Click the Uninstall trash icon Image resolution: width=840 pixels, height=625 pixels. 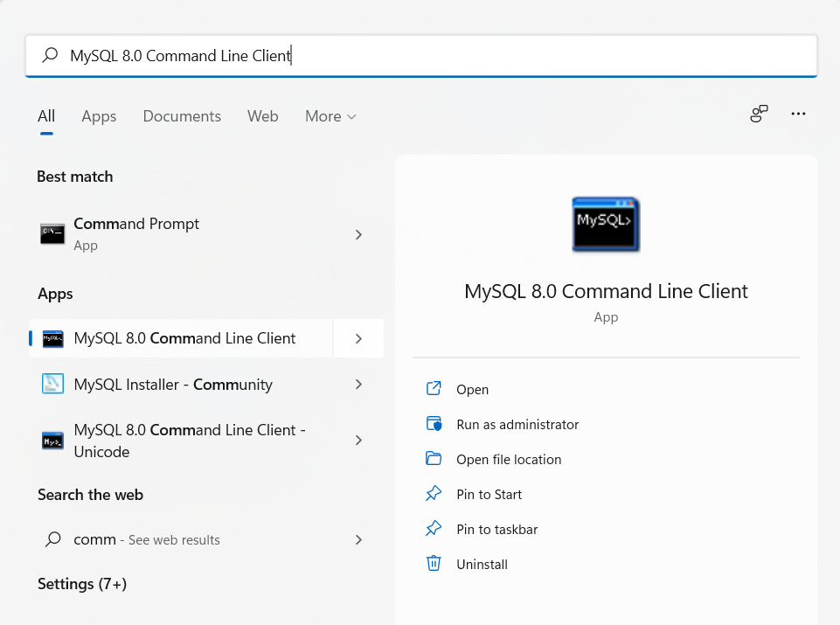click(434, 564)
